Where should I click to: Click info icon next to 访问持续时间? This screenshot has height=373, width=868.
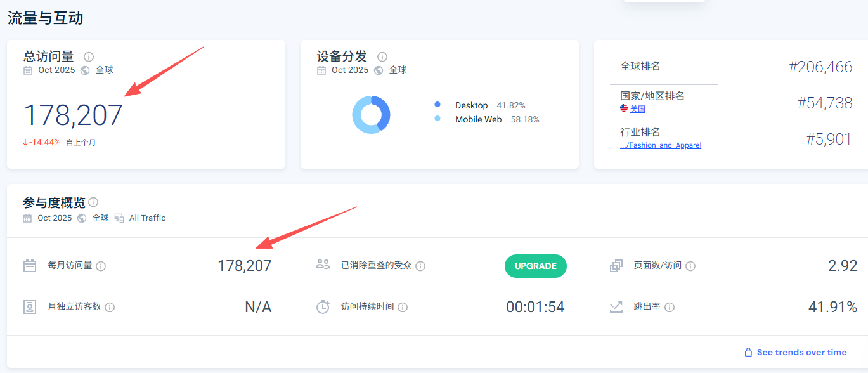[x=403, y=307]
